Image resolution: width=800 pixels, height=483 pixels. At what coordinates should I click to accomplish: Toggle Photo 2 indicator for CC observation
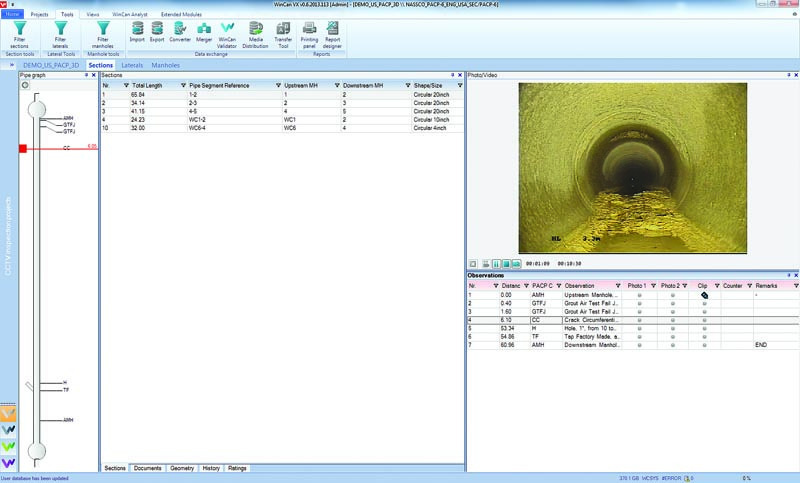(672, 321)
